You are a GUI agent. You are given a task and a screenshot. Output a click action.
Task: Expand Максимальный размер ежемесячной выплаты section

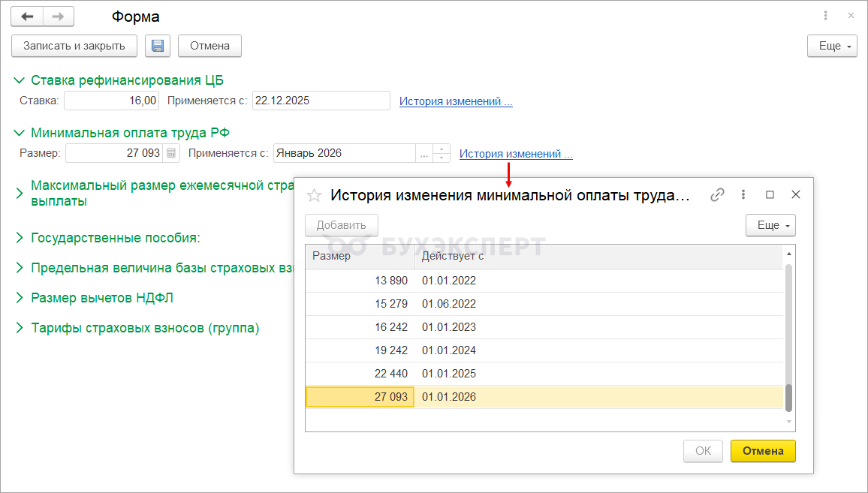[20, 193]
